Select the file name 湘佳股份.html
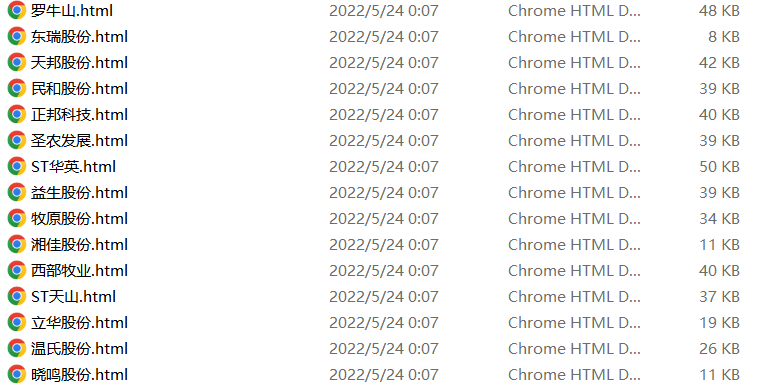Screen dimensions: 765x387 click(x=79, y=244)
